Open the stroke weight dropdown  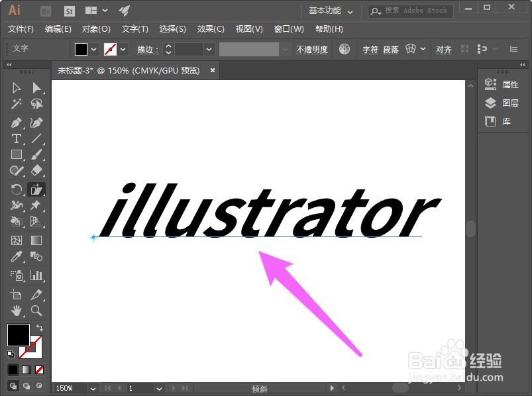click(x=209, y=49)
